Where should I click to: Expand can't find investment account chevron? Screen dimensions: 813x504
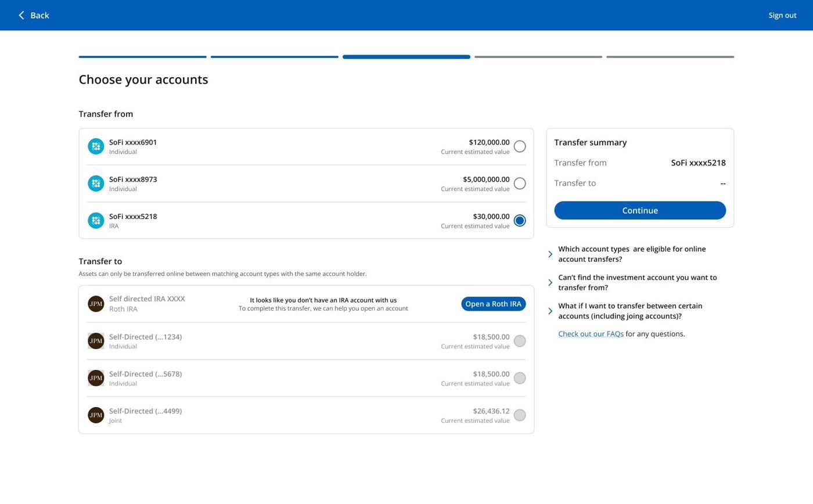point(551,283)
